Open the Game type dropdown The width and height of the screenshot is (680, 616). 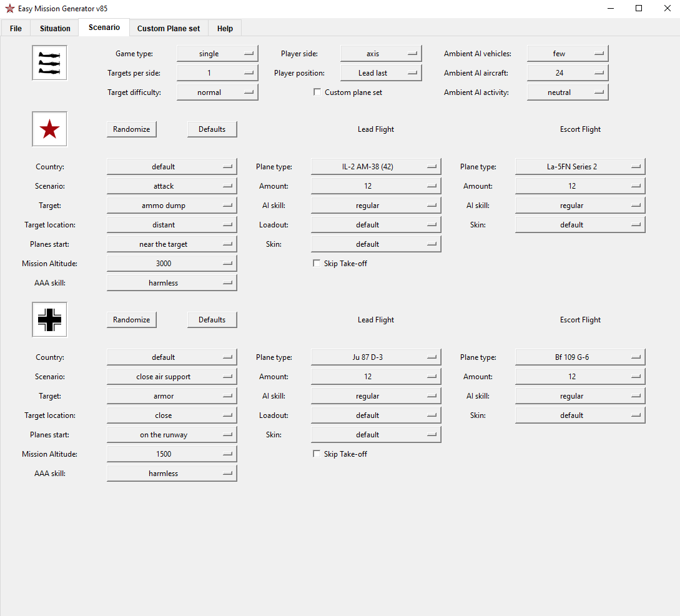(x=217, y=54)
